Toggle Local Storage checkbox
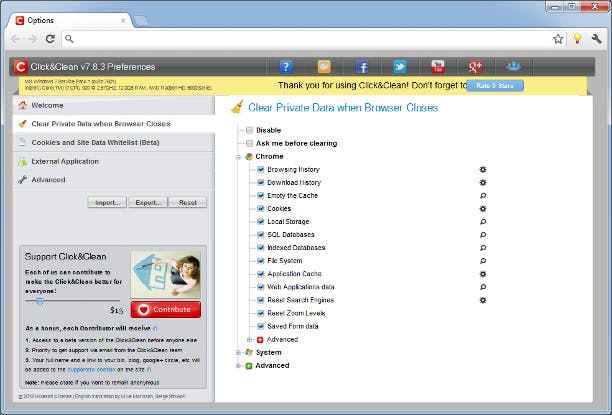Image resolution: width=612 pixels, height=415 pixels. pyautogui.click(x=261, y=222)
